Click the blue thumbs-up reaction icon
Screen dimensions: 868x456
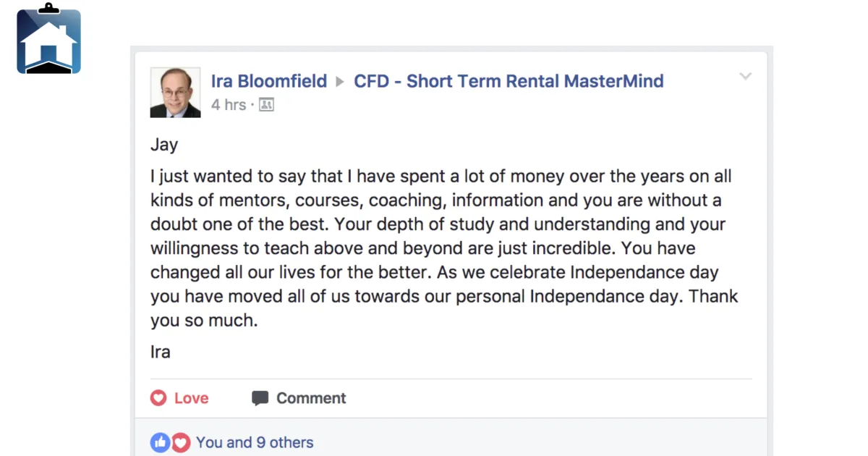(160, 442)
